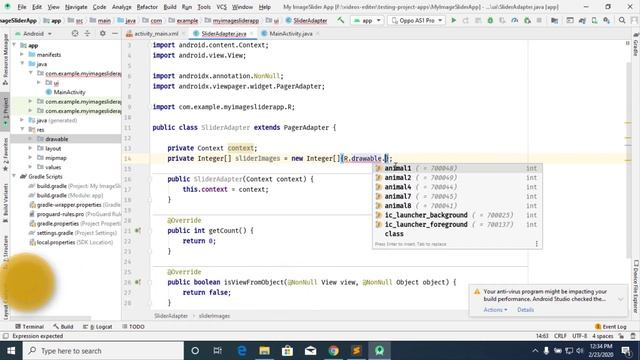Select animal8 from completion list
640x360 pixels.
(458, 206)
